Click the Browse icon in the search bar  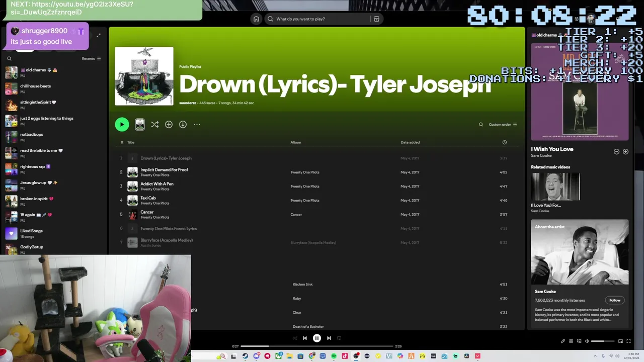click(376, 19)
